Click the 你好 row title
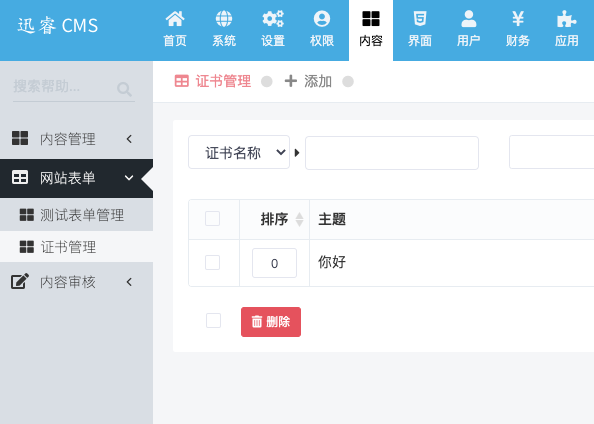The image size is (594, 424). [x=332, y=262]
